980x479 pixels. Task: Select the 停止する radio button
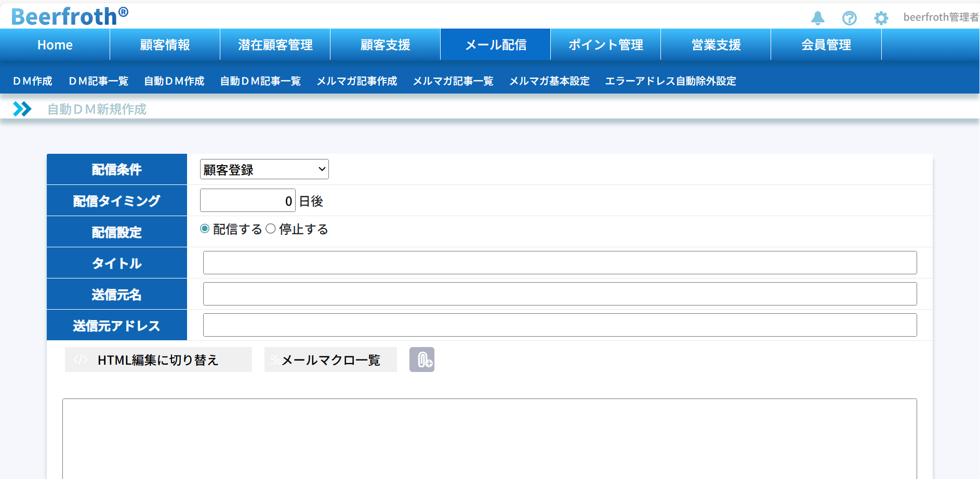click(271, 229)
